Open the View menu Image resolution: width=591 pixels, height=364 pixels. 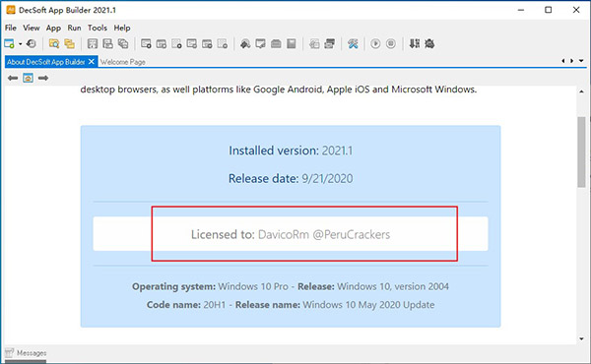point(31,28)
